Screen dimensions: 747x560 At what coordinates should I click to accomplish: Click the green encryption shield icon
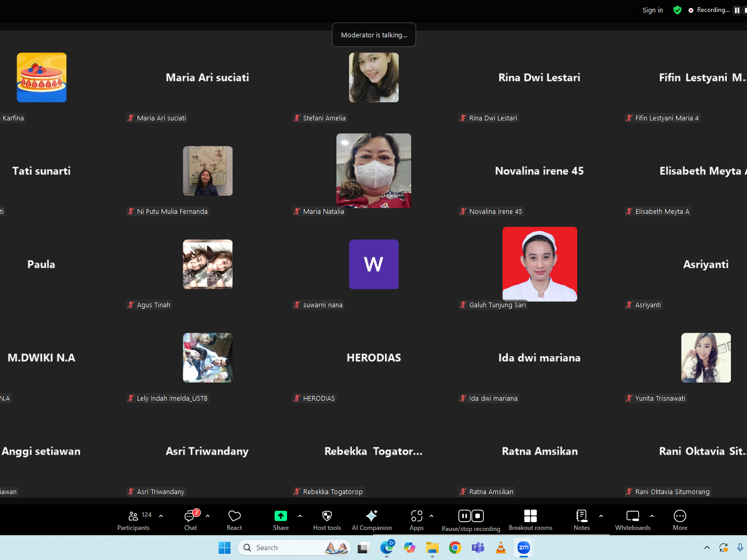(677, 10)
